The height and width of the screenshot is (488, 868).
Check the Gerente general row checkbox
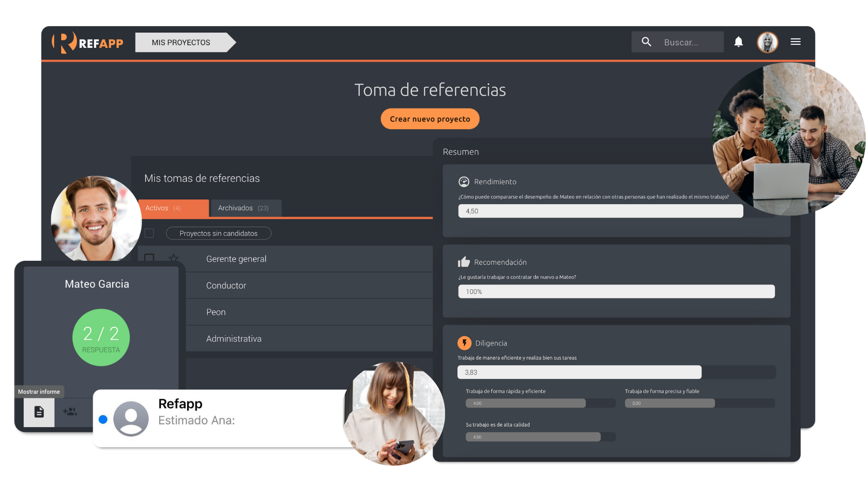click(x=149, y=258)
